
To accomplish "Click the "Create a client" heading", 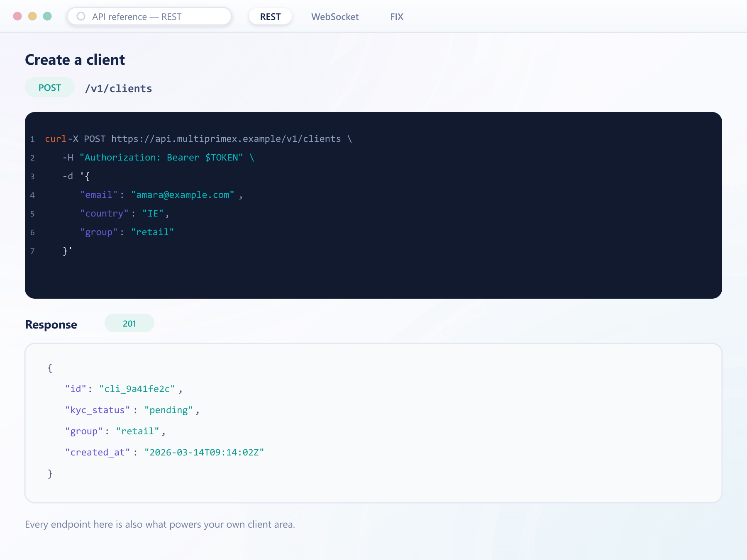I will coord(75,60).
